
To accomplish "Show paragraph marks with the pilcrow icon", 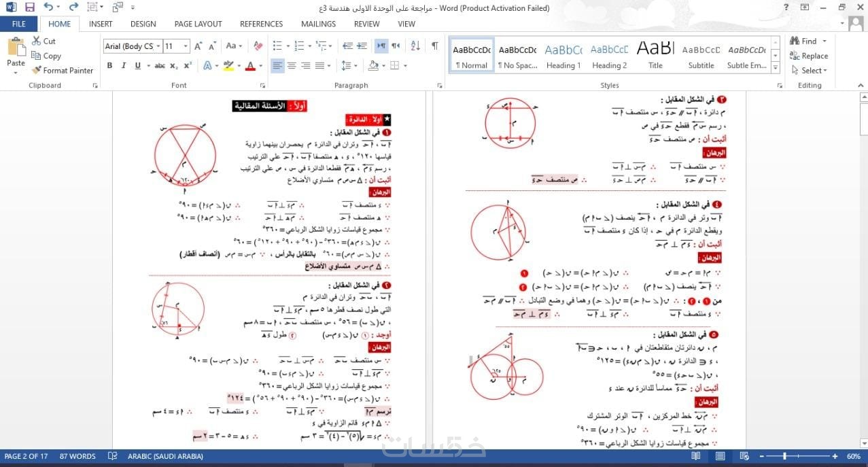I will pos(435,46).
